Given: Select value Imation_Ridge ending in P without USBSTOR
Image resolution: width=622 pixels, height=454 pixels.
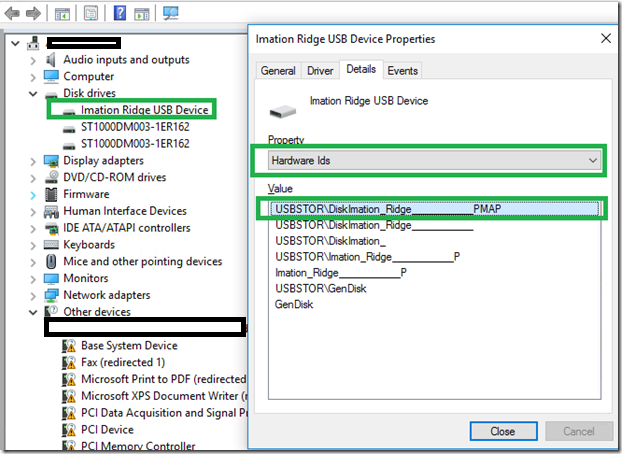Looking at the screenshot, I should click(341, 273).
